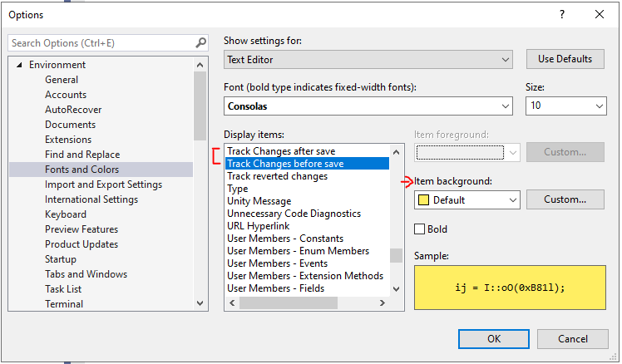Open Tabs and Windows settings
The height and width of the screenshot is (364, 622).
(x=86, y=274)
